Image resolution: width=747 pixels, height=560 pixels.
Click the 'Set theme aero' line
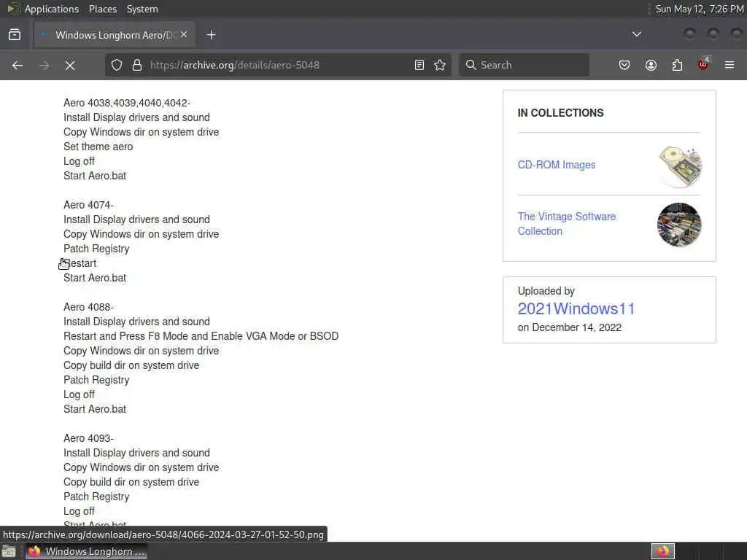point(98,147)
